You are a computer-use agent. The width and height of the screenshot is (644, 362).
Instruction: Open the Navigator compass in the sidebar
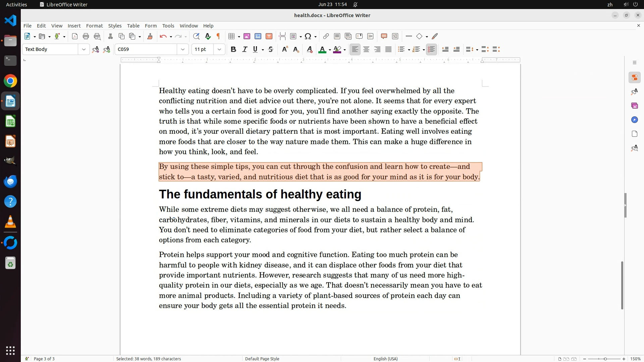point(634,120)
